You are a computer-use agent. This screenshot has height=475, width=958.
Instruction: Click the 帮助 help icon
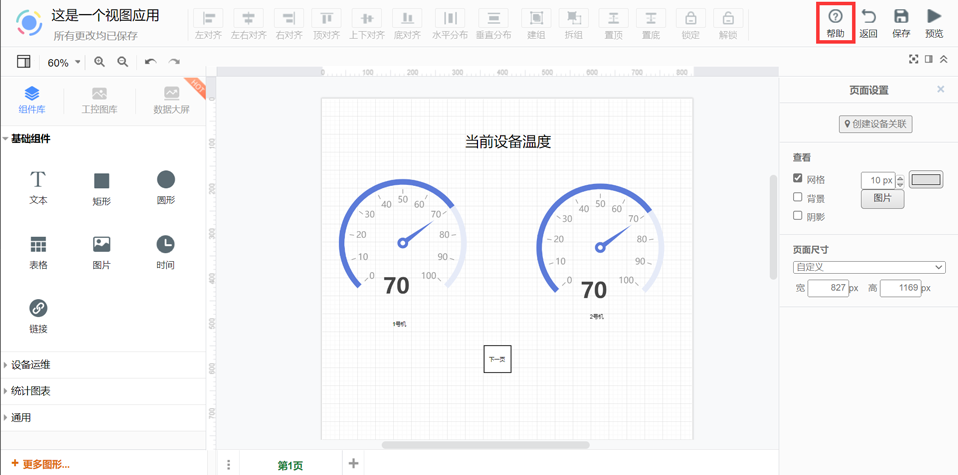pyautogui.click(x=835, y=17)
